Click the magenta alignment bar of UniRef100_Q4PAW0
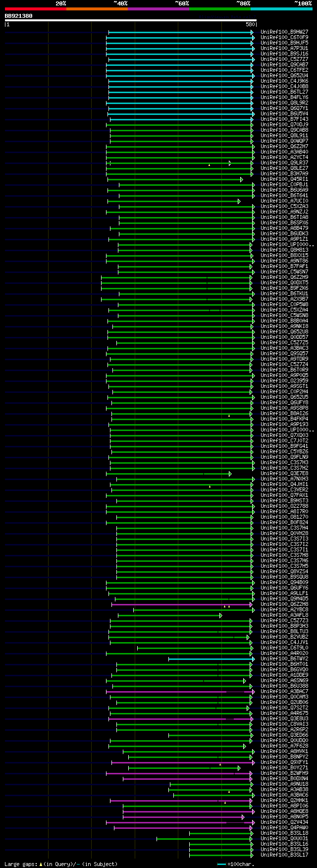This screenshot has width=317, height=868. point(183,828)
